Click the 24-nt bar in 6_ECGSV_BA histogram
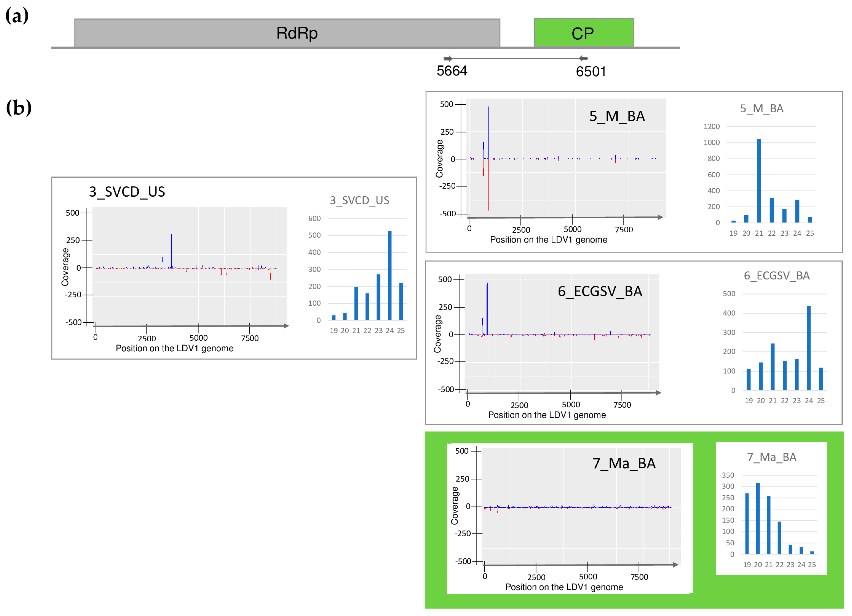Screen dimensions: 852x616 [x=808, y=348]
